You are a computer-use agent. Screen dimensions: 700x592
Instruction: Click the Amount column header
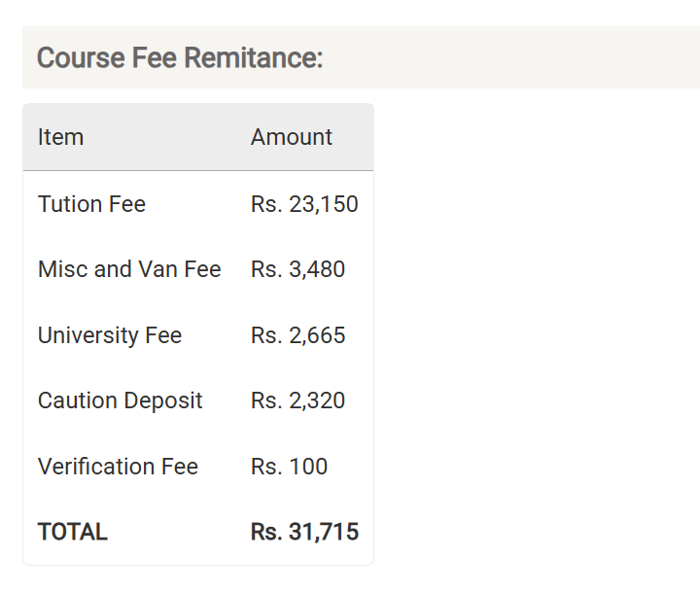(x=292, y=137)
